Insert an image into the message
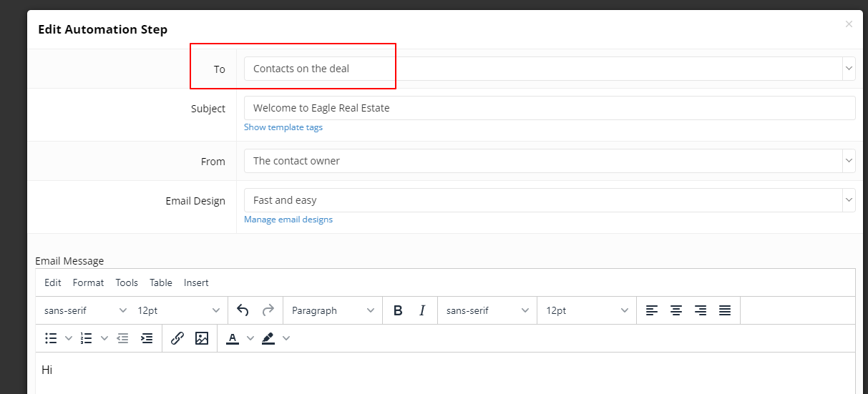 [202, 338]
